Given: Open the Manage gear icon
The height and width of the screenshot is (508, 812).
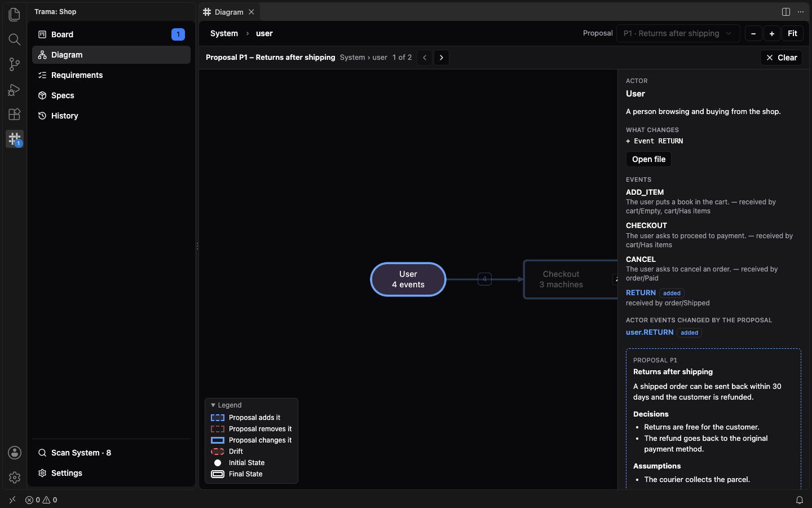Looking at the screenshot, I should (x=15, y=478).
